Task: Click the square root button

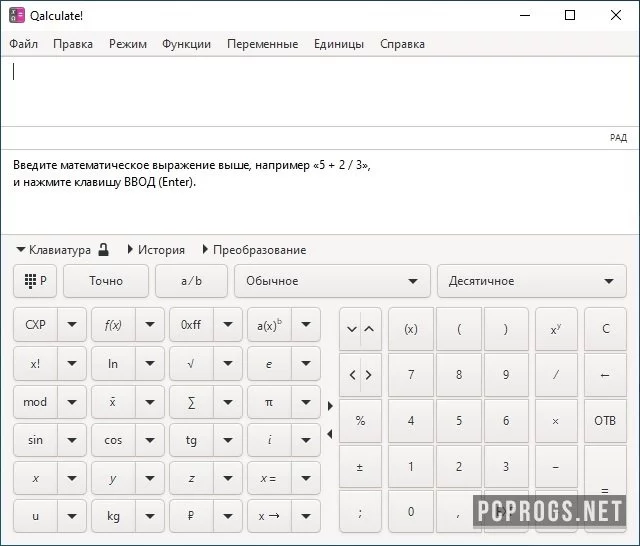Action: click(191, 364)
